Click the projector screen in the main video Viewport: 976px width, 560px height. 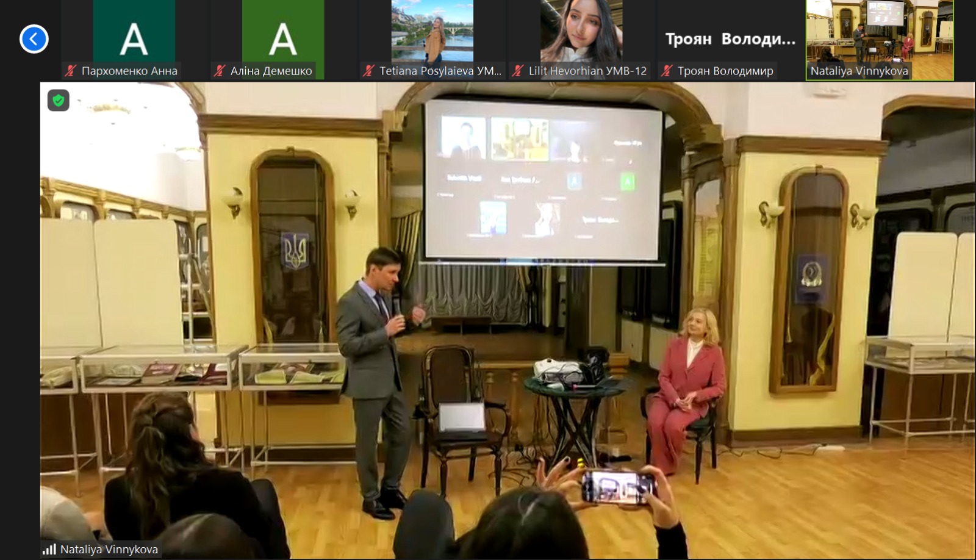pos(543,181)
